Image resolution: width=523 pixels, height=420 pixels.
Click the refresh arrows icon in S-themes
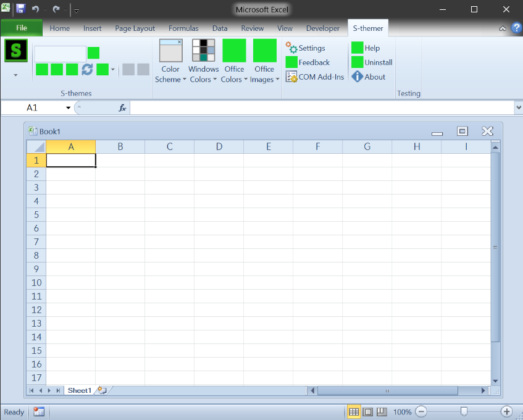87,69
